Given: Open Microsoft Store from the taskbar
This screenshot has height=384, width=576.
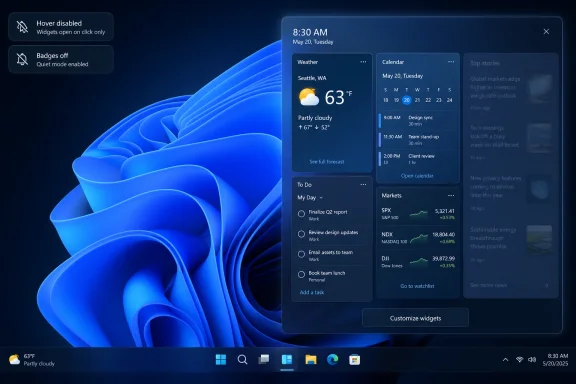Looking at the screenshot, I should (354, 359).
